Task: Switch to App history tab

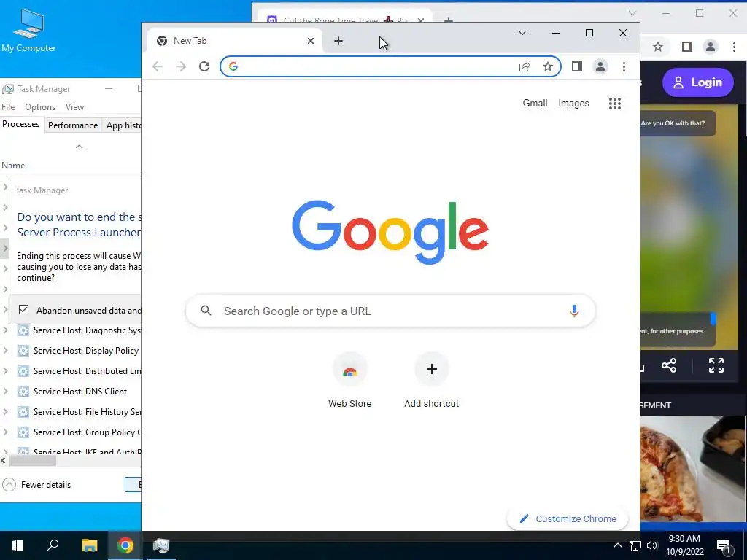Action: pyautogui.click(x=123, y=125)
